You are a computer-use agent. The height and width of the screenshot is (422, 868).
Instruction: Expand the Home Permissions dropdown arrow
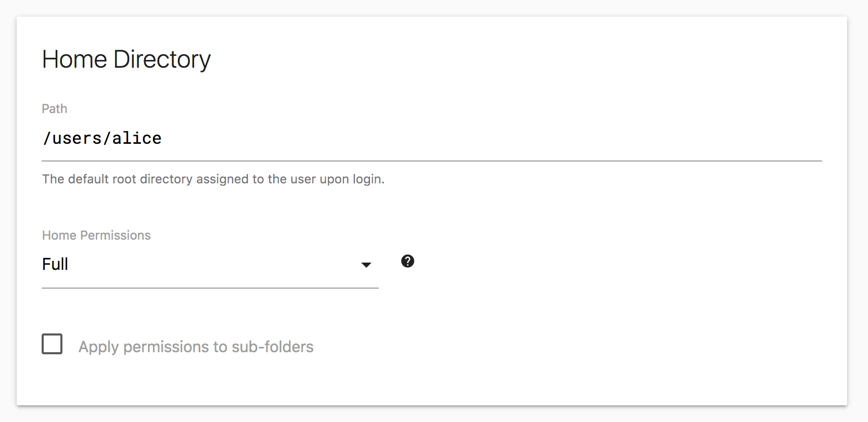pos(366,265)
